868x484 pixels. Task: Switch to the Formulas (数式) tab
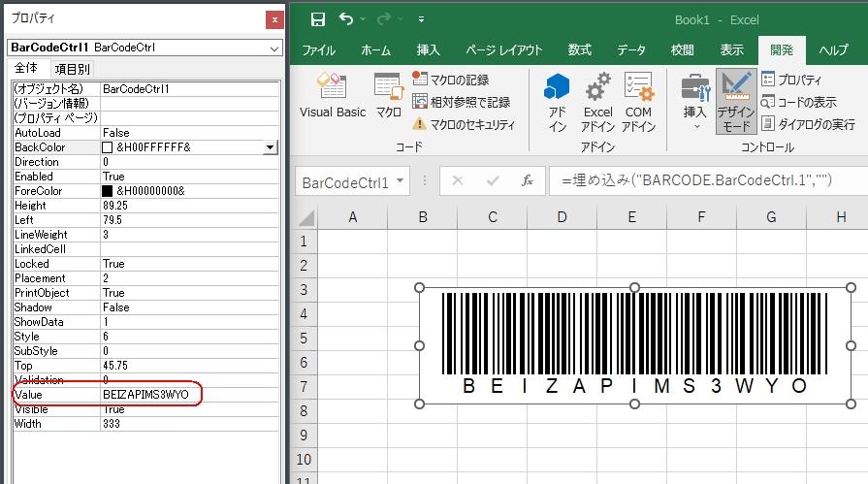pos(580,49)
